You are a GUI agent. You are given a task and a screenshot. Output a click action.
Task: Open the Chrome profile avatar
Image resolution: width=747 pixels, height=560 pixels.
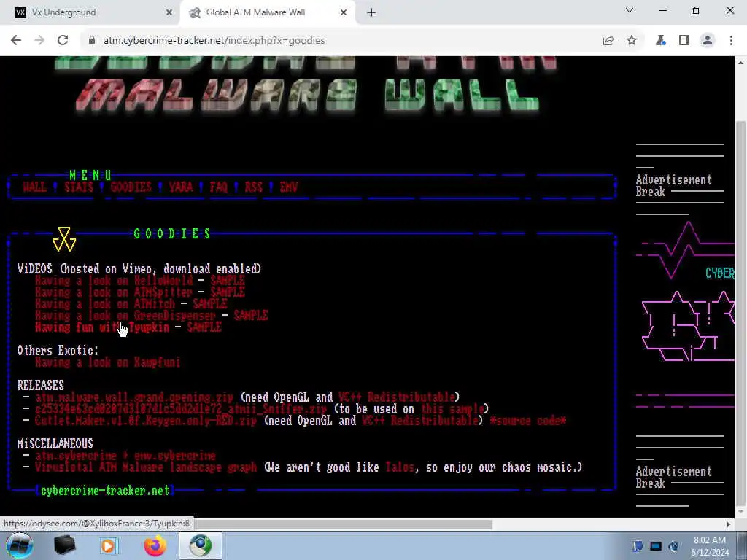click(708, 41)
